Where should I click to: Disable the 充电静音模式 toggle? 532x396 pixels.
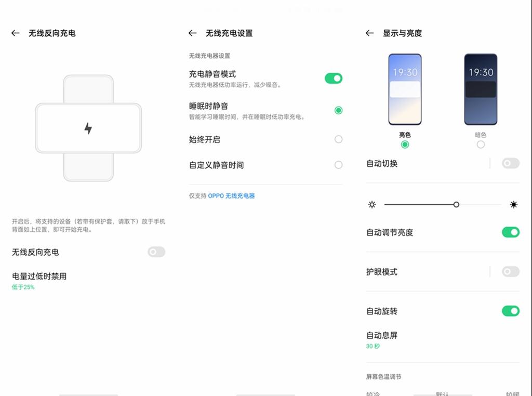[x=334, y=78]
